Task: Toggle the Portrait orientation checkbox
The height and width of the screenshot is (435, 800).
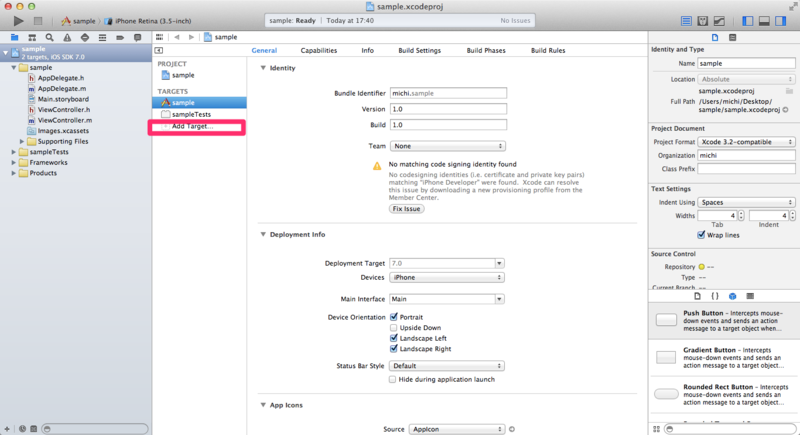Action: 393,317
